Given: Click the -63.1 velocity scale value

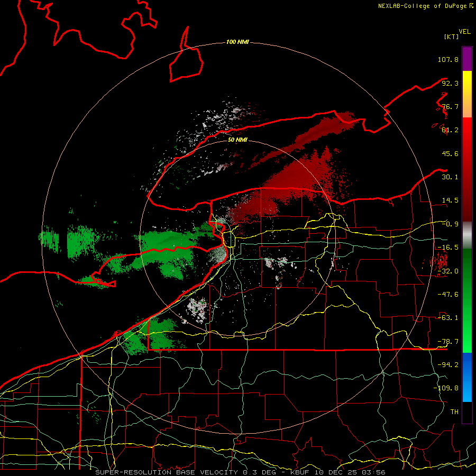Looking at the screenshot, I should tap(448, 318).
